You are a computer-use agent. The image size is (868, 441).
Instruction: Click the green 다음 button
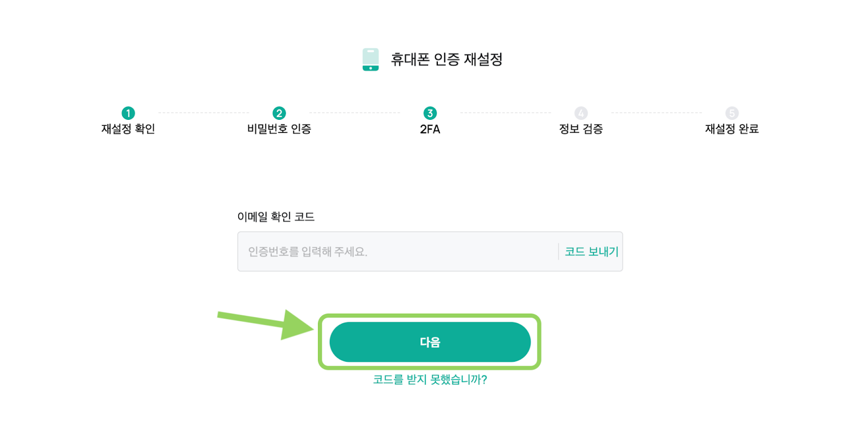[x=430, y=342]
